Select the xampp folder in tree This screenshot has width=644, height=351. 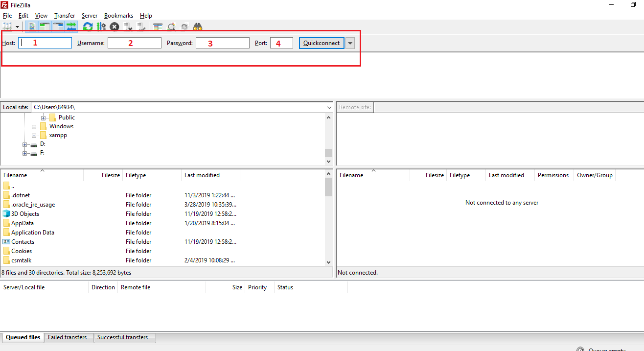58,135
